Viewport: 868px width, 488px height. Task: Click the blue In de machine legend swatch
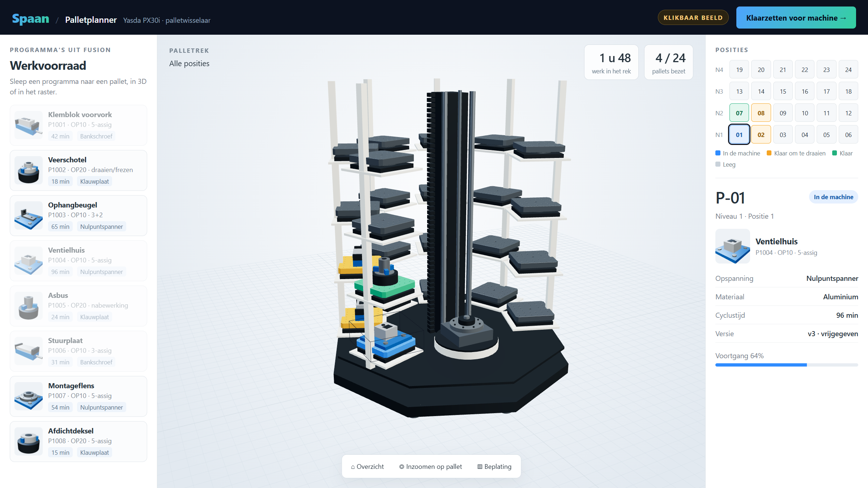(718, 153)
